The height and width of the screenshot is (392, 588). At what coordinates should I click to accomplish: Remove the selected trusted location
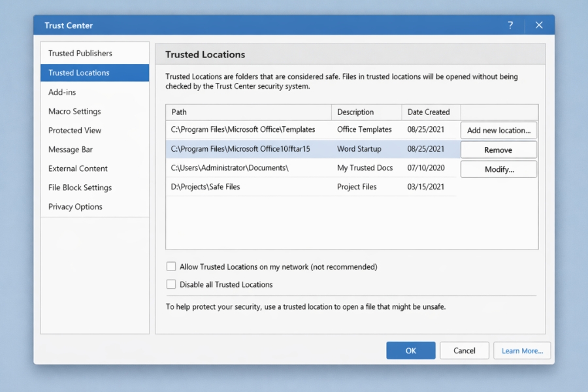tap(498, 150)
